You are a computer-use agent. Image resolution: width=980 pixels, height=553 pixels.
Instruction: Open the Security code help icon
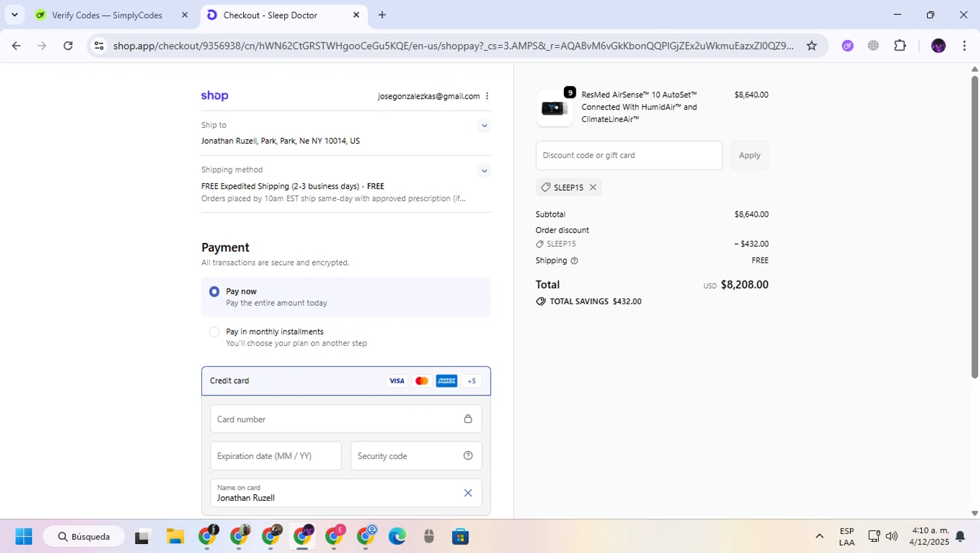pyautogui.click(x=468, y=456)
